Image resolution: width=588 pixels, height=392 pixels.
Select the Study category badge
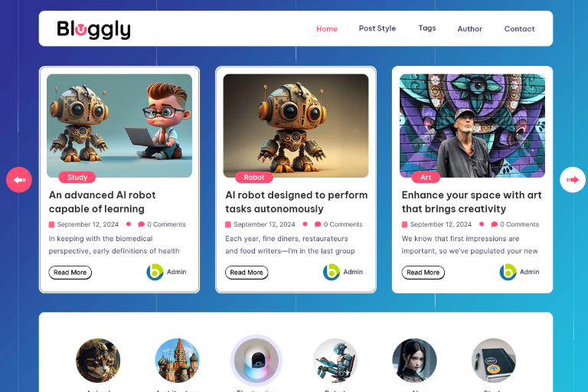[77, 177]
